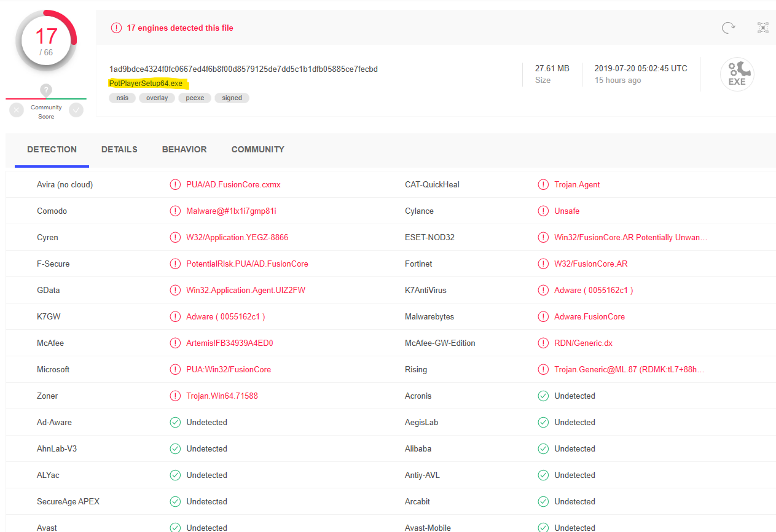
Task: Click Fortinet alert icon
Action: [x=543, y=264]
